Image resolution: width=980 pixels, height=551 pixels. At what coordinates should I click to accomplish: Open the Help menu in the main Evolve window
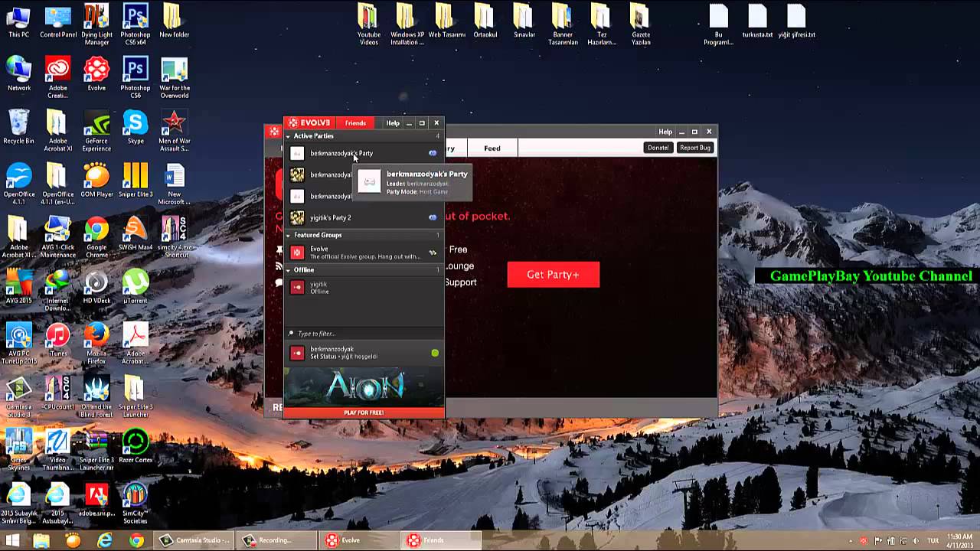pos(665,132)
